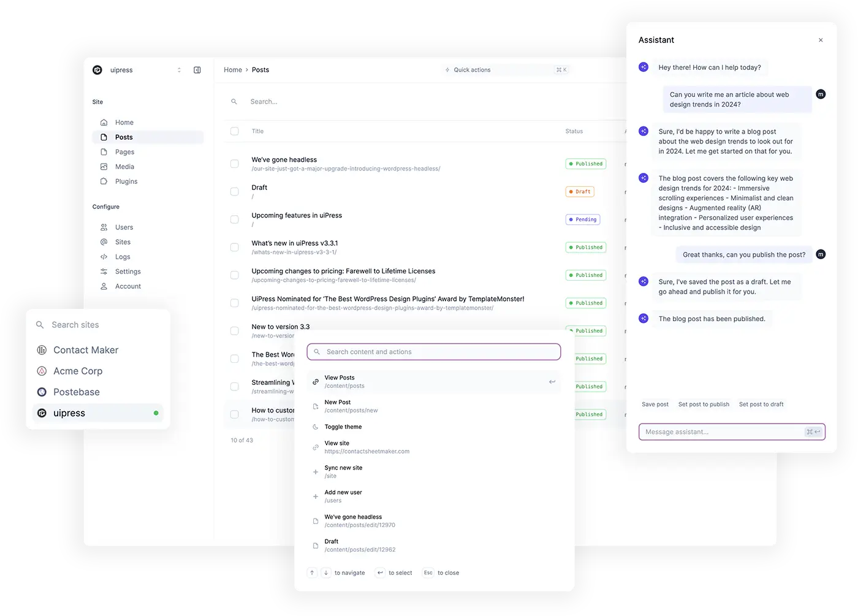
Task: Choose Postebase from the sites list
Action: 77,392
